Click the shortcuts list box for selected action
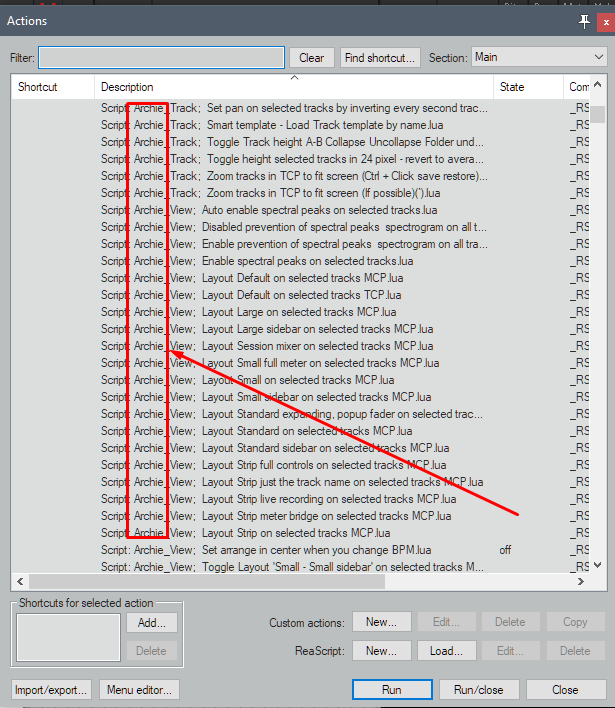 pos(69,637)
